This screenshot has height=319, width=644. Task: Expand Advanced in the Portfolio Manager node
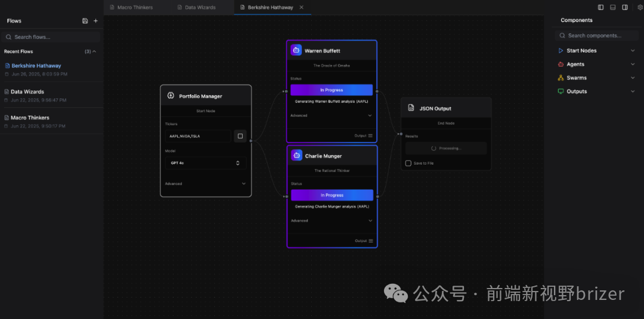(206, 184)
